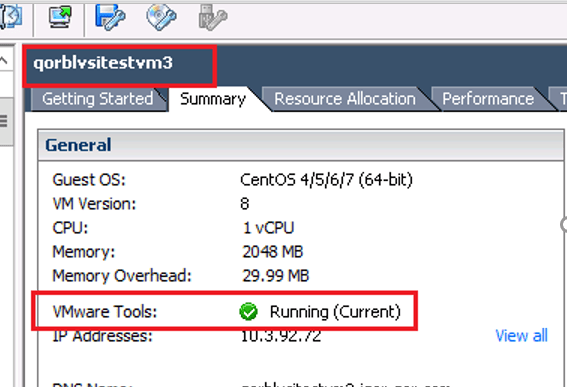Launch the virtual machine console icon
Viewport: 567px width, 387px height.
tap(60, 17)
